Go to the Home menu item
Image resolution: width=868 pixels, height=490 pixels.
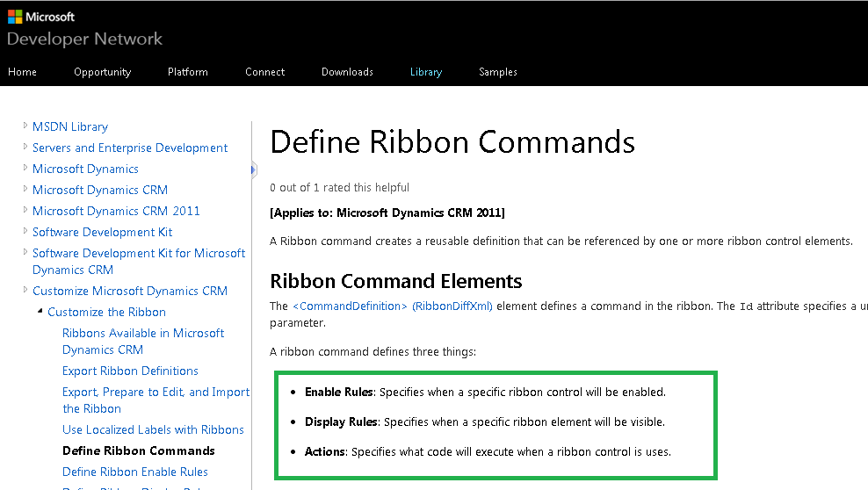pos(22,72)
